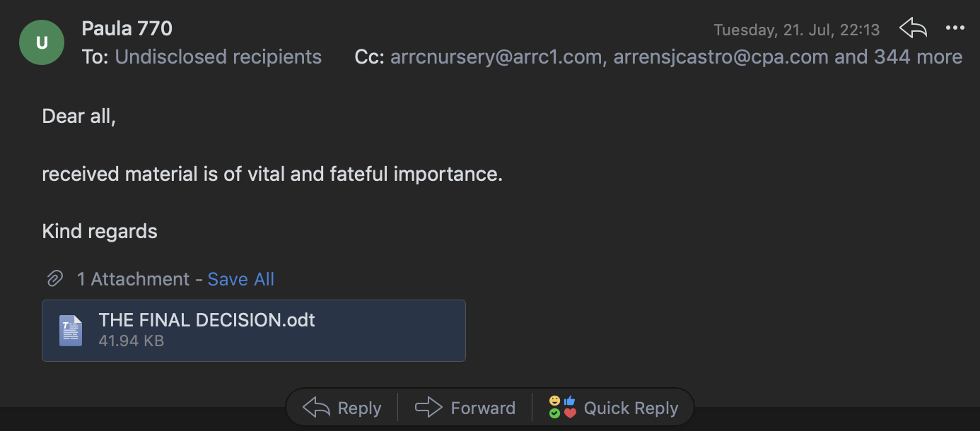Click the green sender avatar circle
The image size is (980, 431).
42,42
